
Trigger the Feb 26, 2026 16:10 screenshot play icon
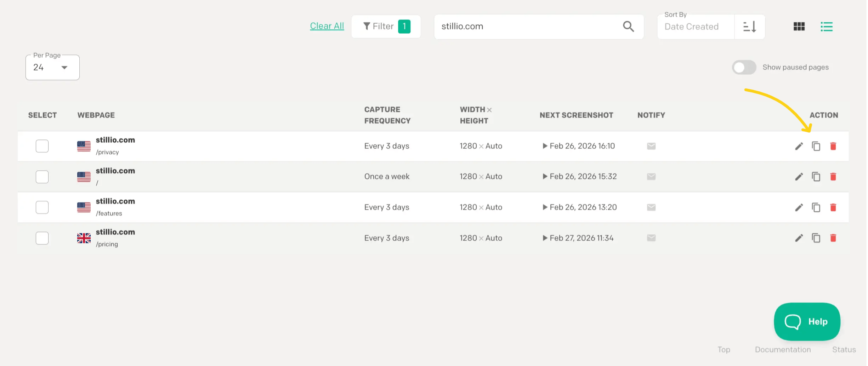tap(545, 146)
